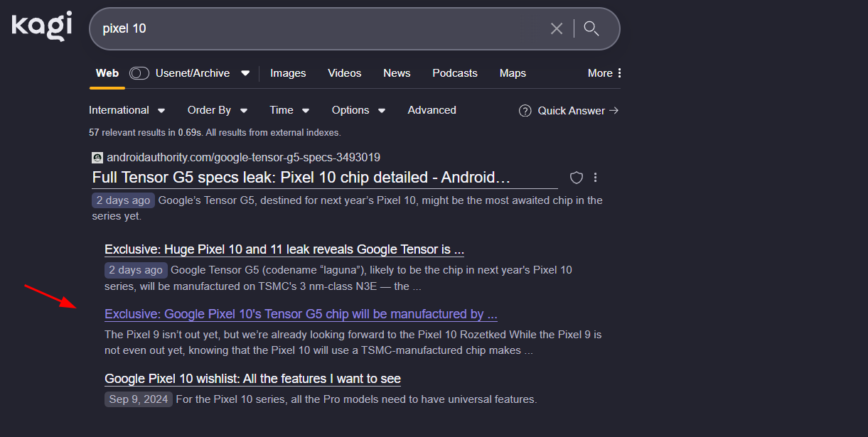The height and width of the screenshot is (437, 868).
Task: Switch to the Podcasts tab
Action: [454, 73]
